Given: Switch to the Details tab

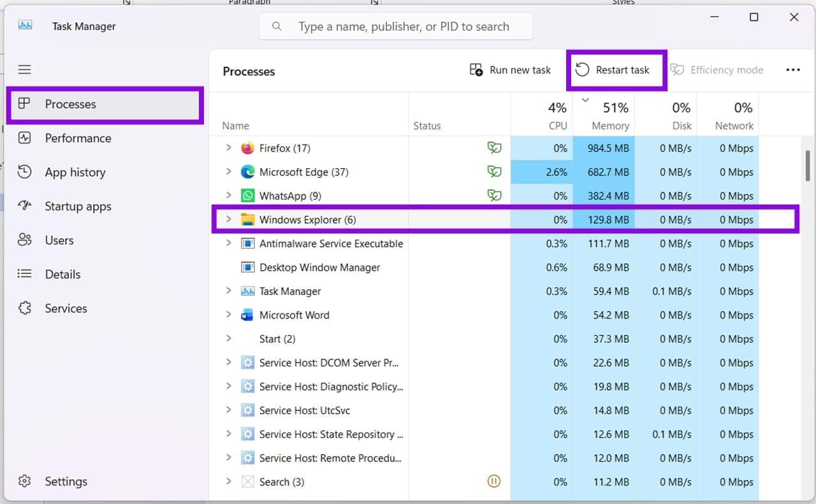Looking at the screenshot, I should pos(105,275).
